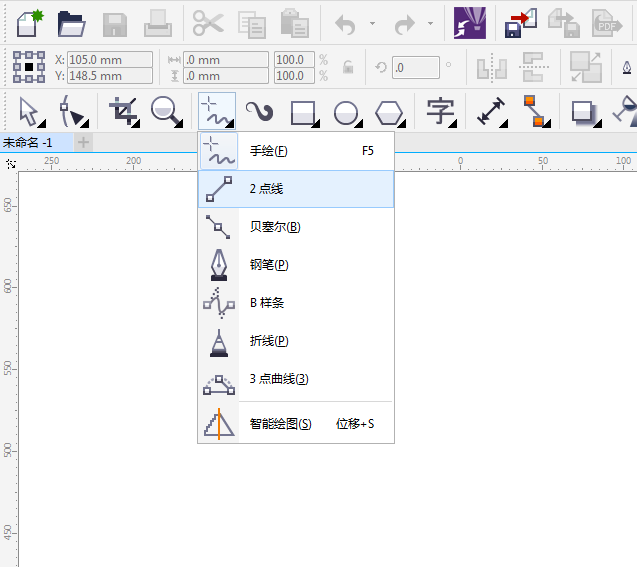Click the purple balloon Corel search icon
The height and width of the screenshot is (567, 637).
click(470, 23)
